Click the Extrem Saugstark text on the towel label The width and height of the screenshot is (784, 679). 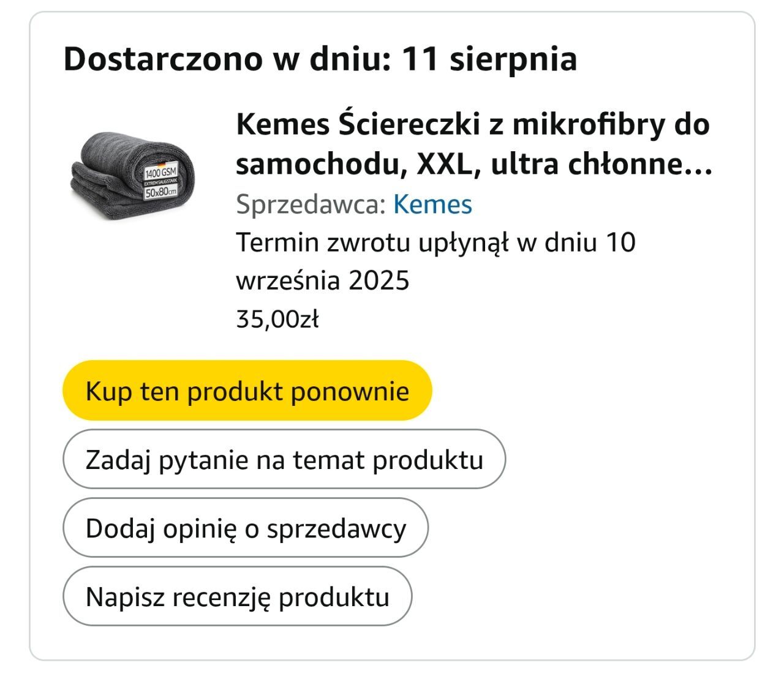[x=160, y=182]
